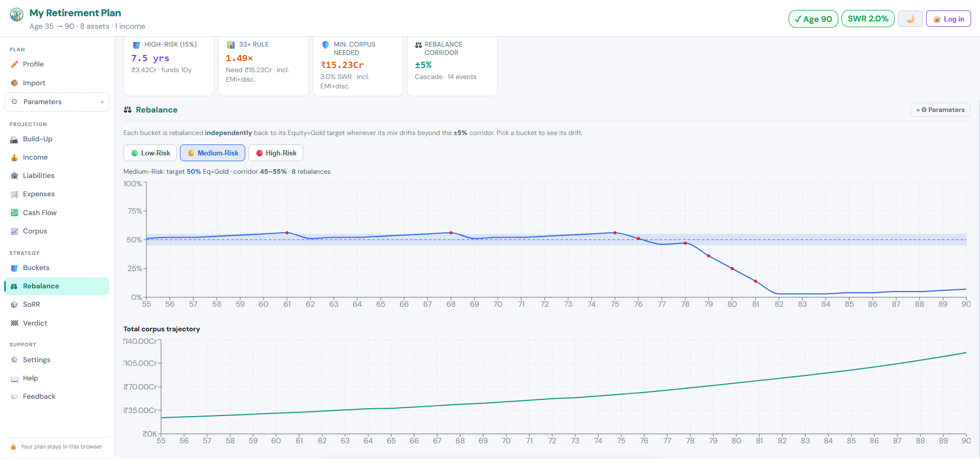Click the 'Cascade · 14 events' text
980x459 pixels.
point(446,77)
